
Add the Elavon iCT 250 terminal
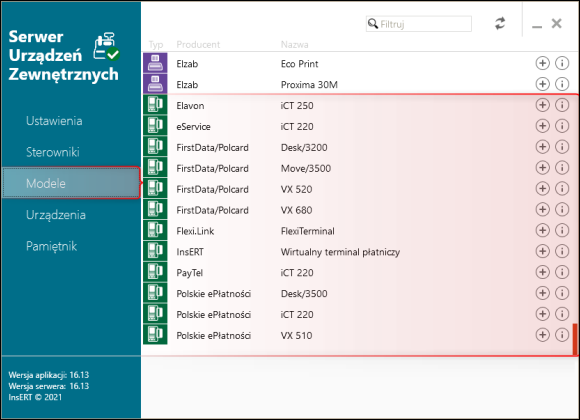[x=542, y=105]
